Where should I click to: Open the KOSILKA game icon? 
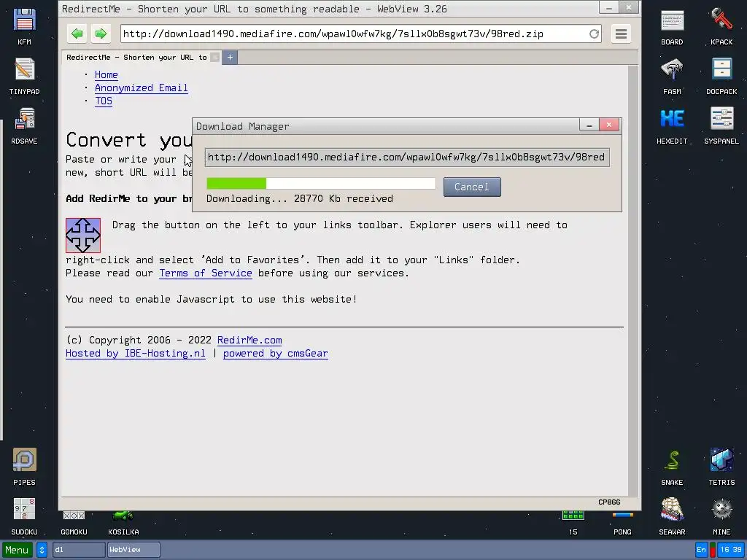tap(123, 516)
